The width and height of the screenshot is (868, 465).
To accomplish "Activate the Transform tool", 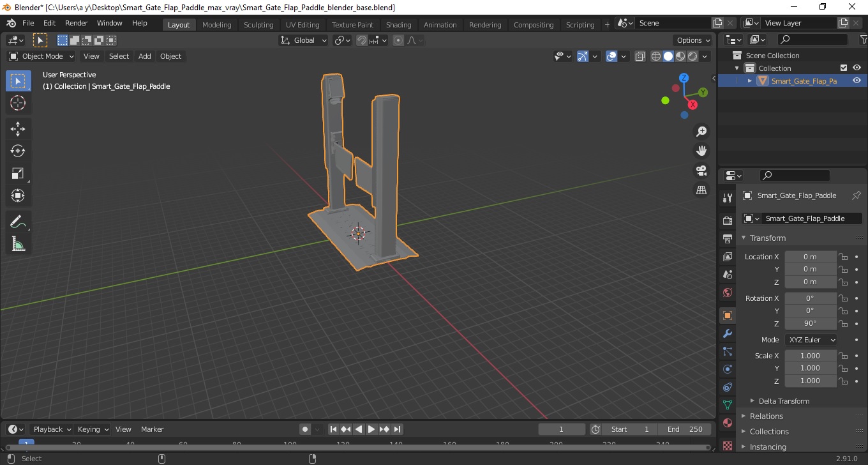I will (18, 195).
